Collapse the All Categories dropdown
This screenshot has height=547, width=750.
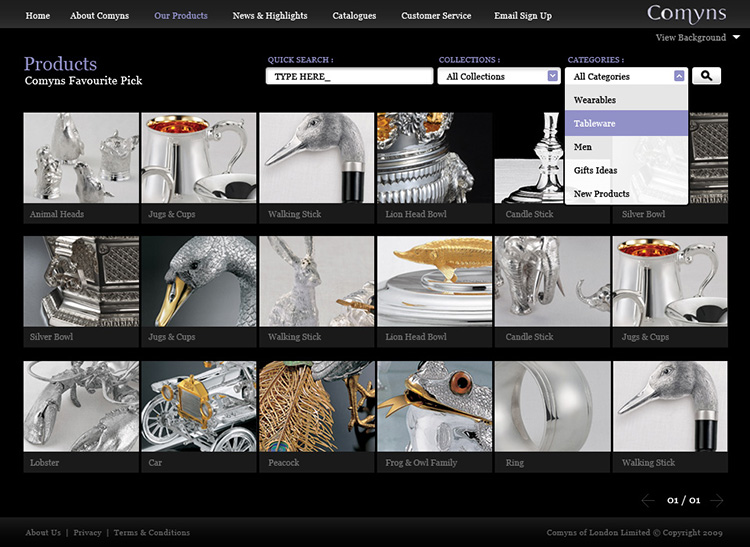(679, 76)
